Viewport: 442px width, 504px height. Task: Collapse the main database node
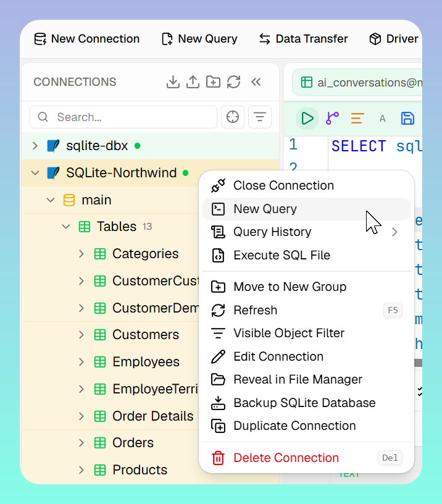coord(51,200)
